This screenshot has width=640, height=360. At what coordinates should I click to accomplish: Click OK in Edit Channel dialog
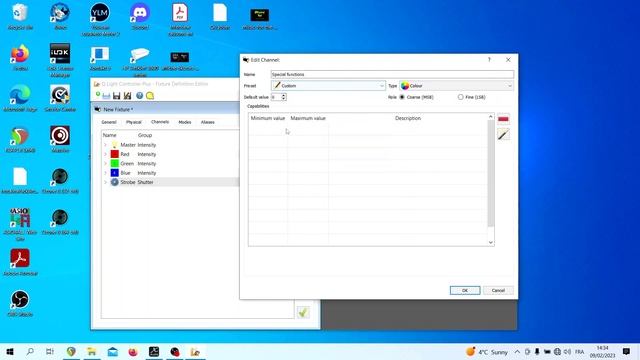tap(465, 290)
